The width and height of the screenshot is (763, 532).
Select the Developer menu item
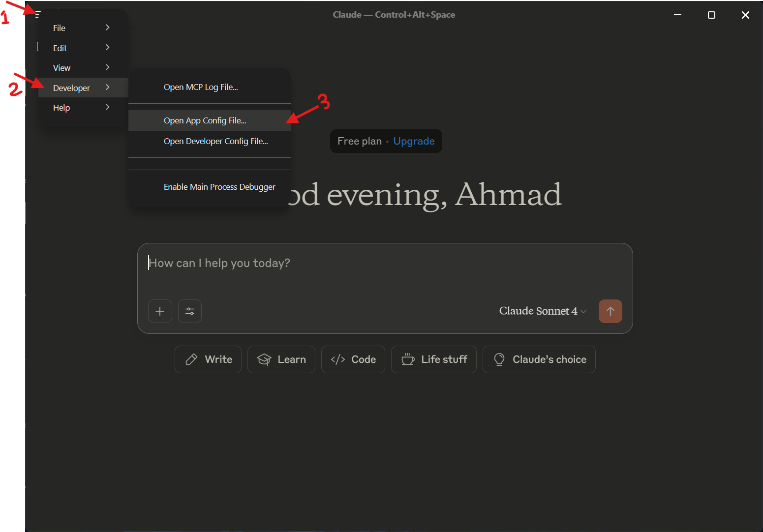click(x=83, y=88)
